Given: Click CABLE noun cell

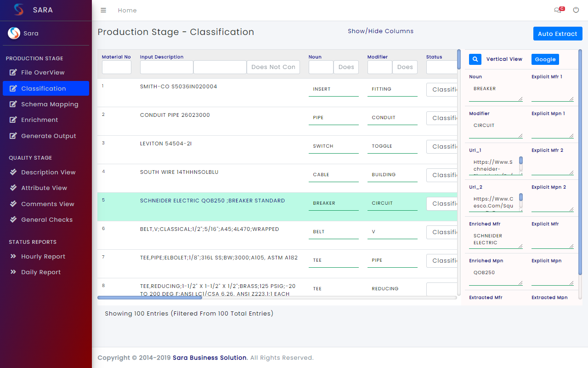Looking at the screenshot, I should coord(334,175).
